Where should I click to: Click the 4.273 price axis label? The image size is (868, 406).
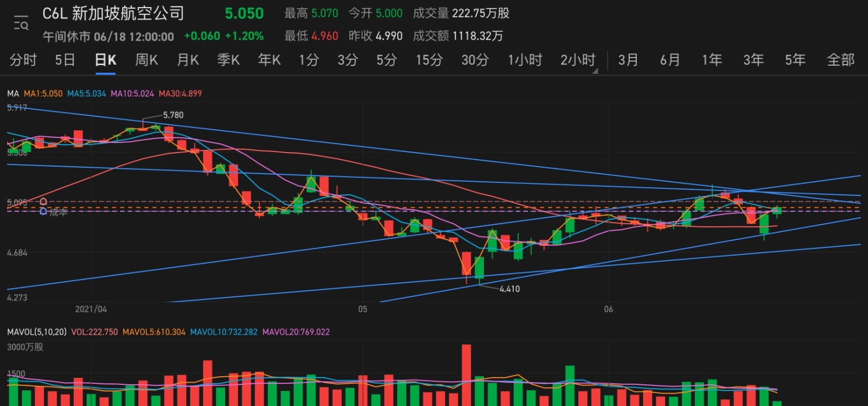click(17, 297)
